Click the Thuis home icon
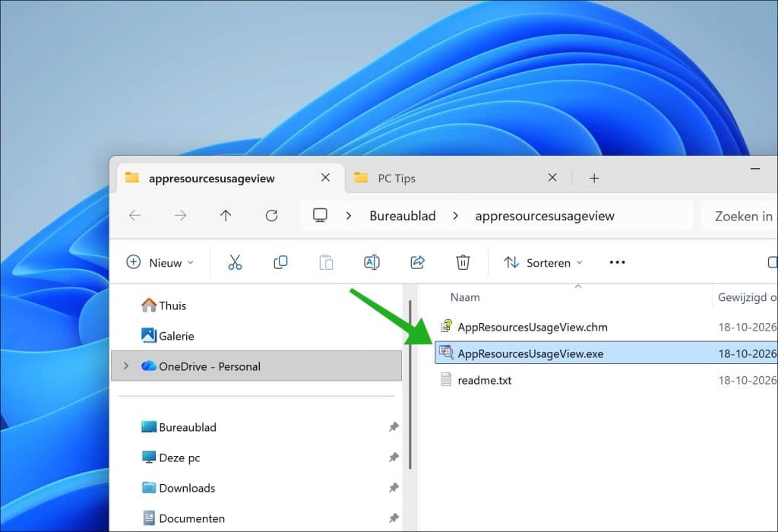This screenshot has height=532, width=778. pos(148,305)
